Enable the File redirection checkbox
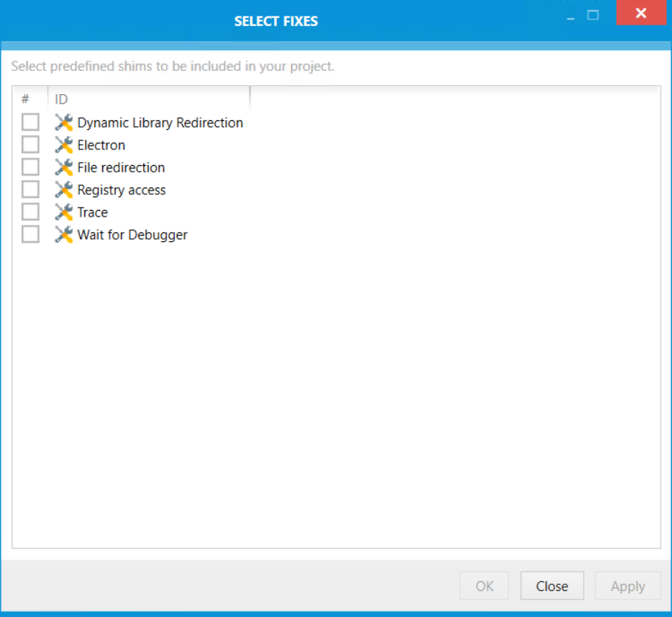This screenshot has height=617, width=672. tap(30, 166)
